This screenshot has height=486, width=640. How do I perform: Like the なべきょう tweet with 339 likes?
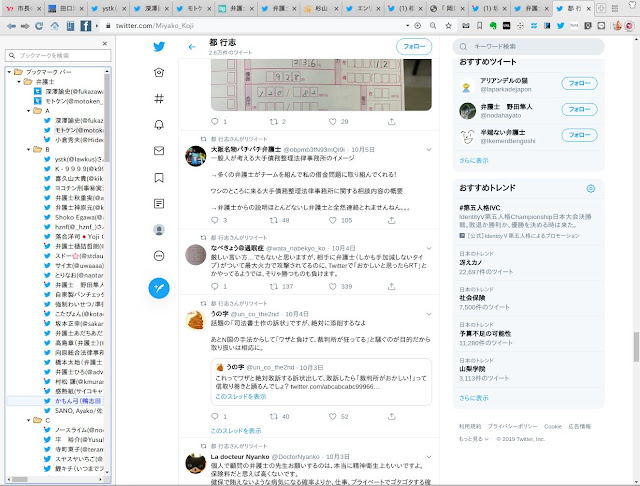[333, 286]
